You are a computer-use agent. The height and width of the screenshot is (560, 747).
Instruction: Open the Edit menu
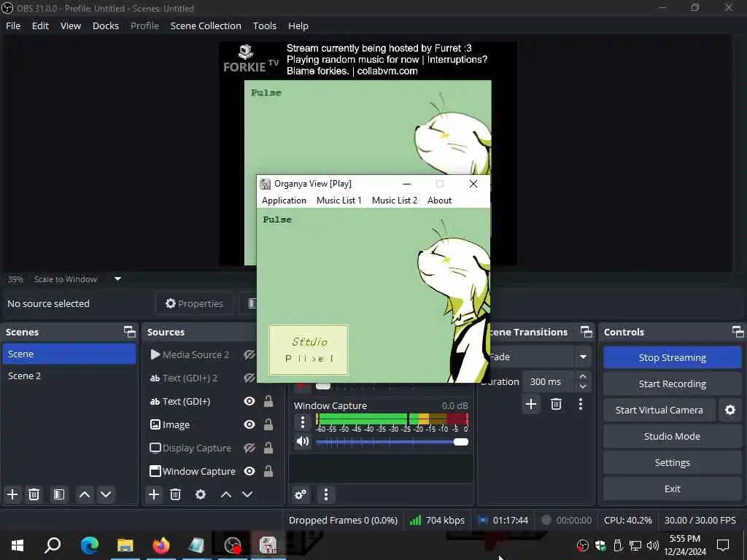(41, 26)
